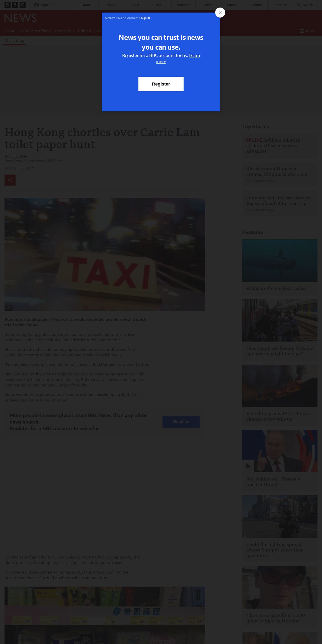Click the TAXI article image
The width and height of the screenshot is (322, 644).
click(x=105, y=254)
